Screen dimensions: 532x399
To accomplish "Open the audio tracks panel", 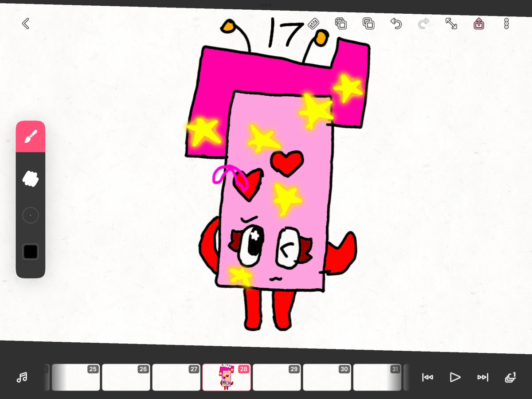I will coord(21,377).
